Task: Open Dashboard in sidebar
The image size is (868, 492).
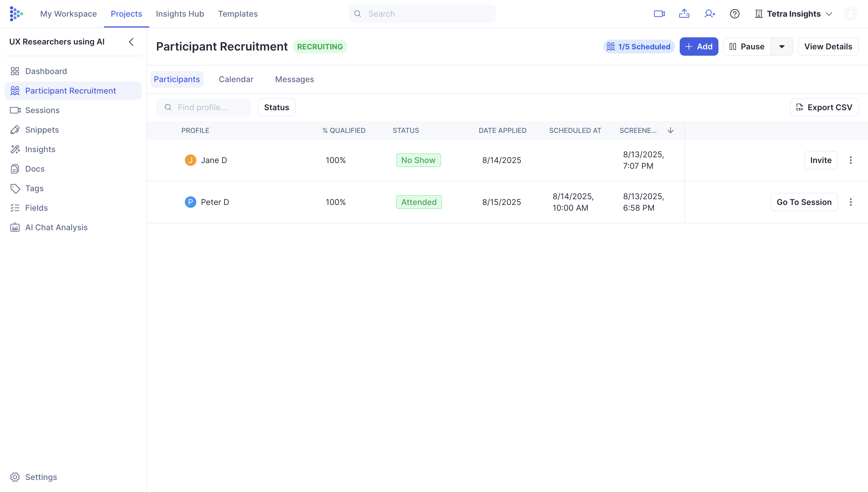Action: pos(73,71)
